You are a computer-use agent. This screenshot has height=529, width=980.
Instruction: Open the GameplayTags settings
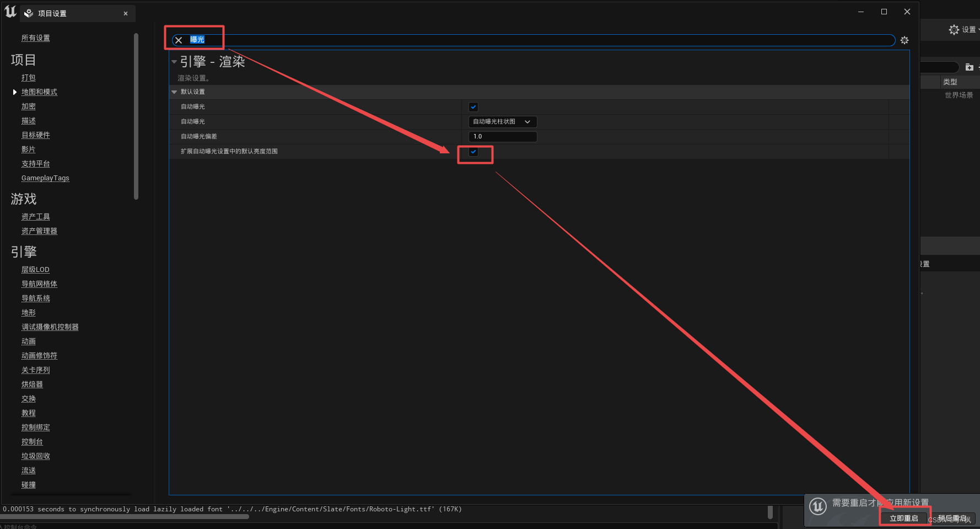coord(45,178)
